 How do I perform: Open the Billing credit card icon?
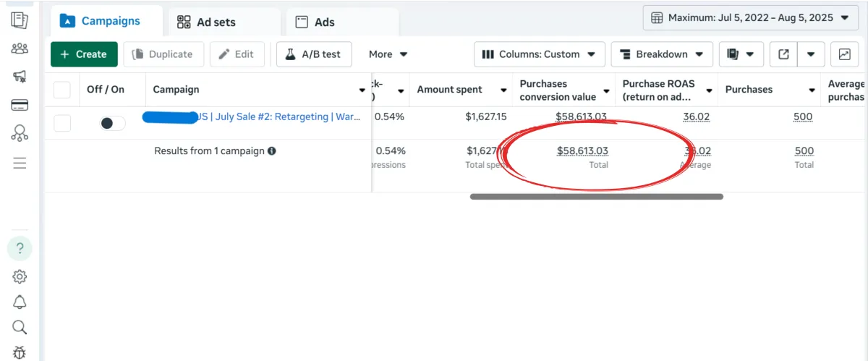[20, 106]
